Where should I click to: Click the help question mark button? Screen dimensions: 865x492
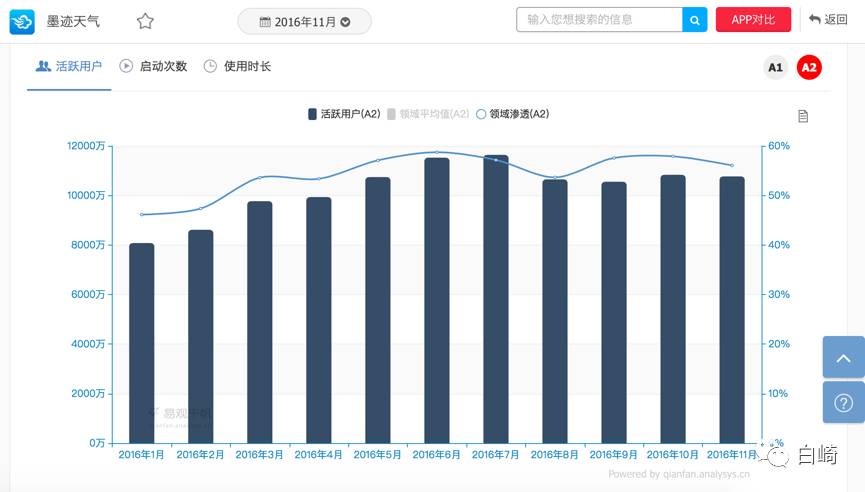[x=843, y=403]
